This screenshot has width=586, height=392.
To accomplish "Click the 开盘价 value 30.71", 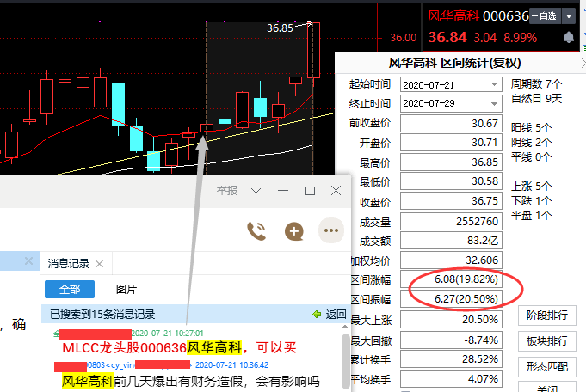I will pos(451,143).
